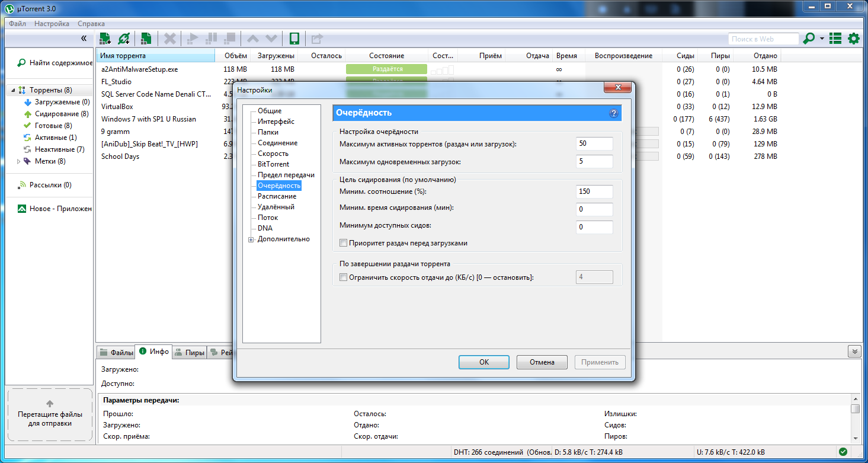The width and height of the screenshot is (868, 463).
Task: Click the 'Отмена' button
Action: tap(542, 362)
